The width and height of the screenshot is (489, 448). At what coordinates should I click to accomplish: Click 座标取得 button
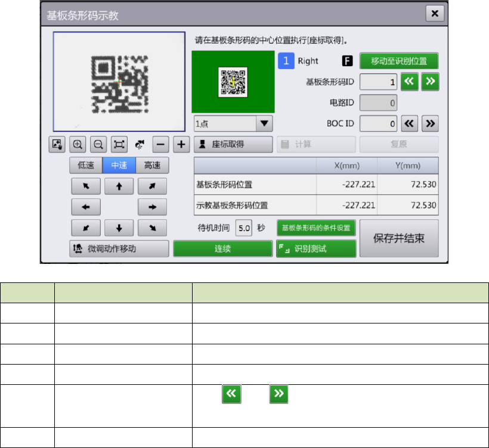233,144
